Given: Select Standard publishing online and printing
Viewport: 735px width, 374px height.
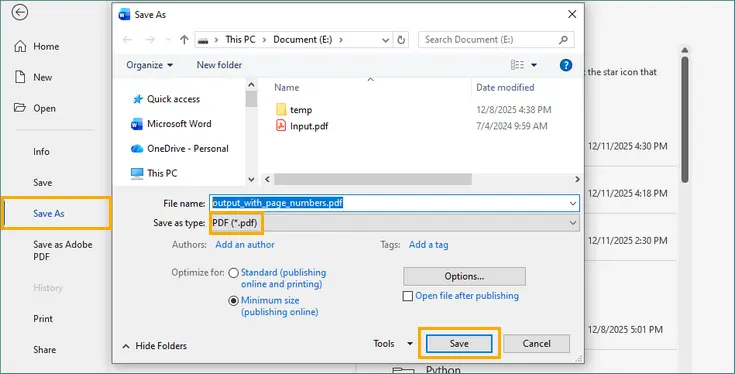Looking at the screenshot, I should (233, 273).
